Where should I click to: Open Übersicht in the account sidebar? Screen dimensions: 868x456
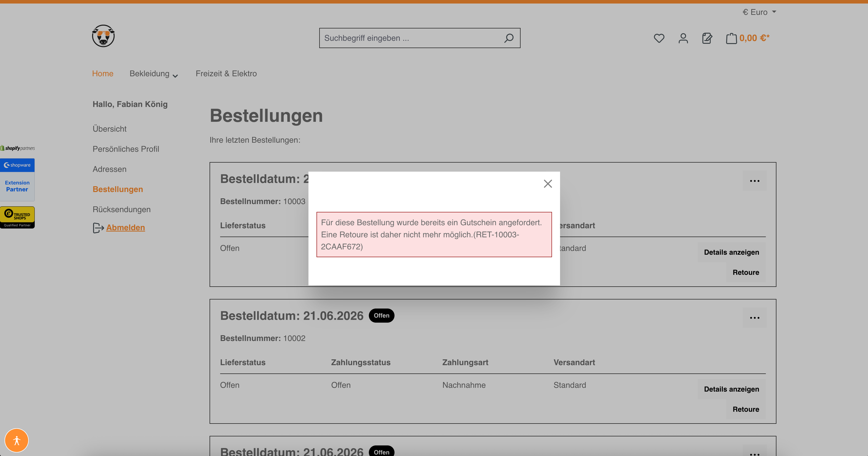(x=109, y=129)
